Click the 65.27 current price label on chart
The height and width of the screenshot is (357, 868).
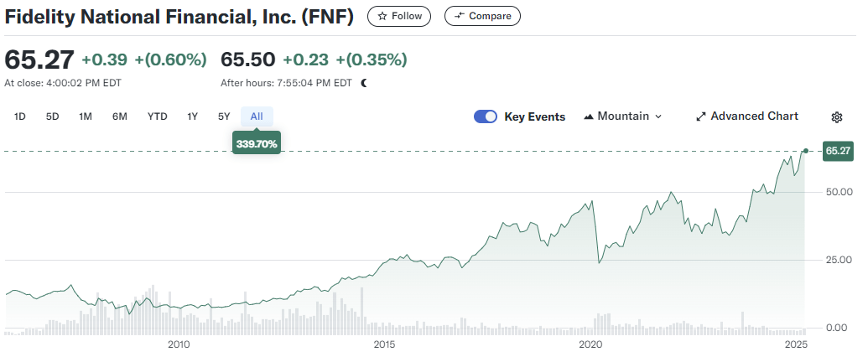point(838,151)
